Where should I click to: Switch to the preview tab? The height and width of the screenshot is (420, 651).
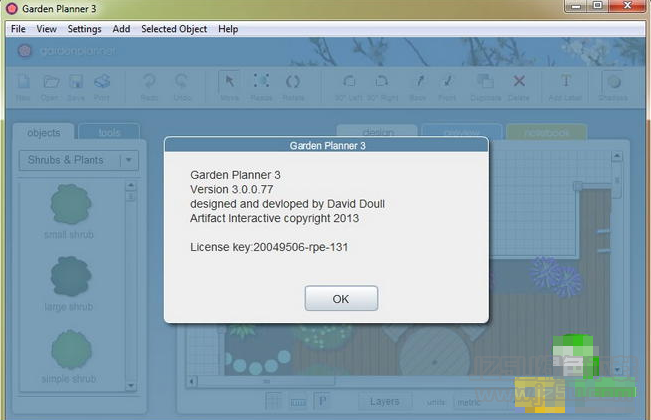(462, 131)
